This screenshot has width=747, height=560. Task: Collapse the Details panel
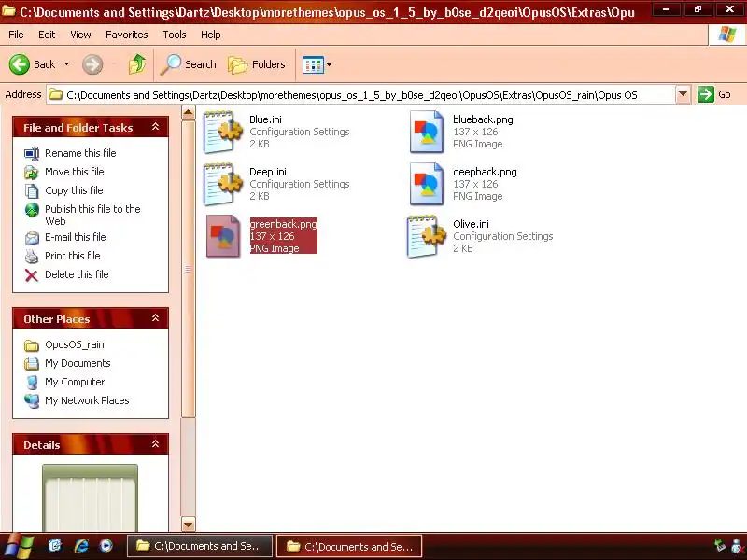pyautogui.click(x=155, y=444)
